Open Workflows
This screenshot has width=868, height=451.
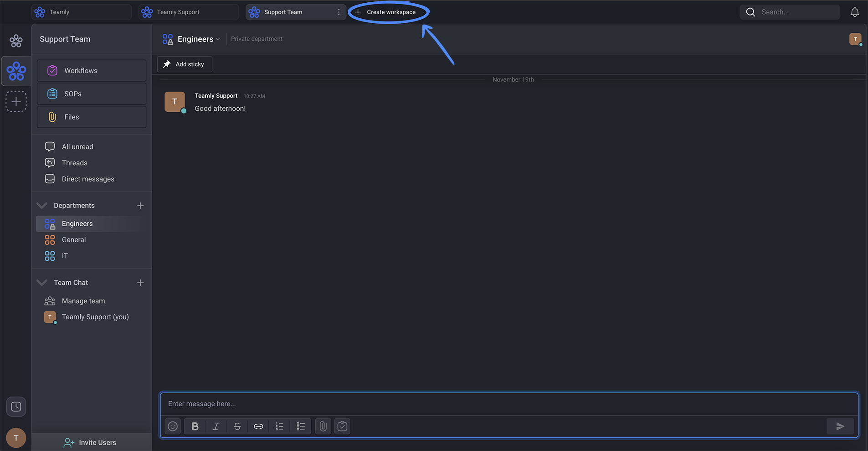tap(92, 71)
